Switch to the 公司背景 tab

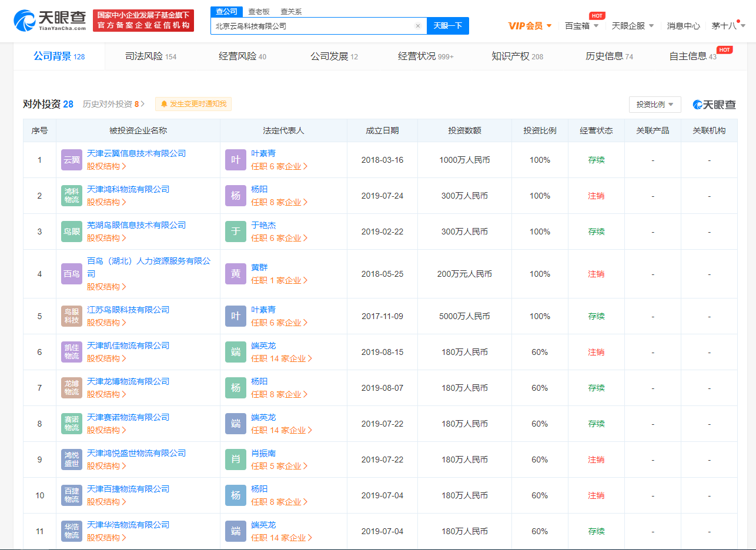click(x=59, y=56)
